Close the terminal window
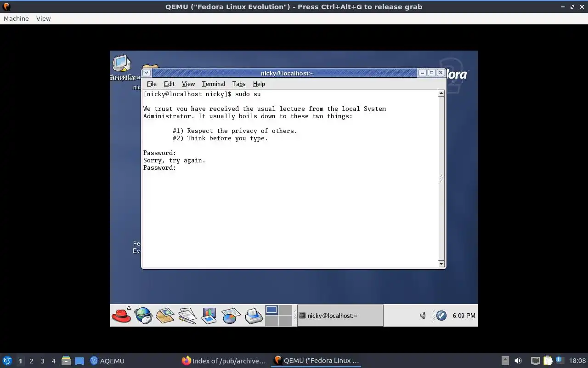The height and width of the screenshot is (368, 588). [x=441, y=73]
